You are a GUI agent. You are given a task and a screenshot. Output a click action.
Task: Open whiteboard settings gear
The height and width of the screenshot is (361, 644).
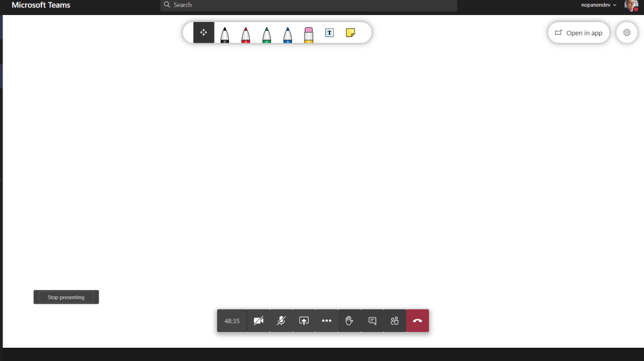pyautogui.click(x=626, y=33)
